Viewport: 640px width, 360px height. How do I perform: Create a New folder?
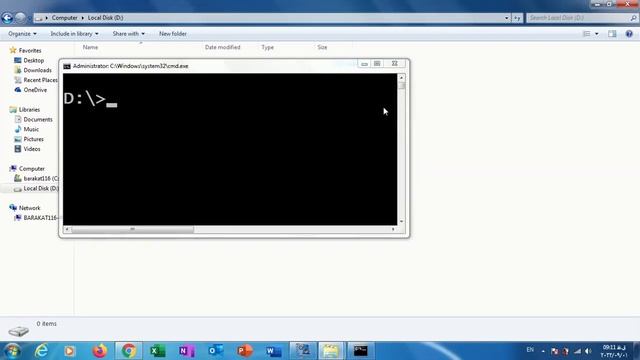click(x=173, y=34)
